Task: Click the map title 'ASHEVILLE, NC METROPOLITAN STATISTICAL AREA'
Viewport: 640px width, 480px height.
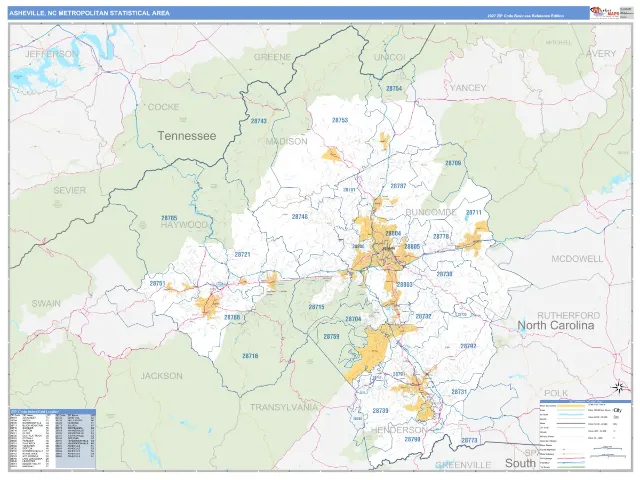Action: [x=89, y=13]
